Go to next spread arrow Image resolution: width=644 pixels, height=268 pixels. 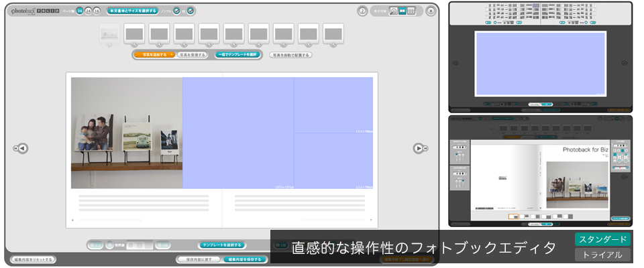[420, 148]
